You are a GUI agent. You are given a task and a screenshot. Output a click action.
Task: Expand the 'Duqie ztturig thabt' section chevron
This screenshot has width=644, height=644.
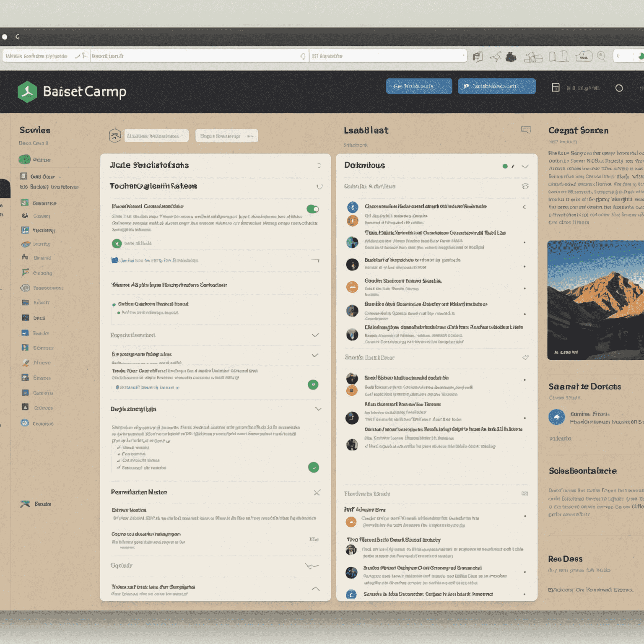tap(318, 409)
